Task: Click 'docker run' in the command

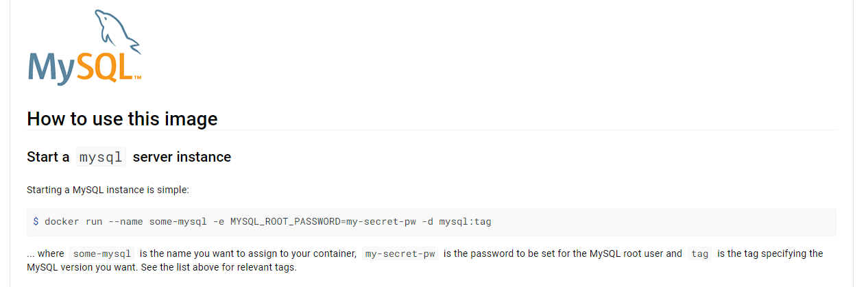Action: tap(73, 221)
